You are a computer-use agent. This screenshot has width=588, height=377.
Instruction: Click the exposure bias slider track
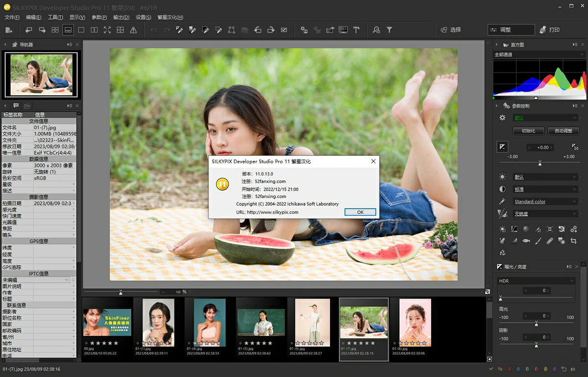(539, 162)
